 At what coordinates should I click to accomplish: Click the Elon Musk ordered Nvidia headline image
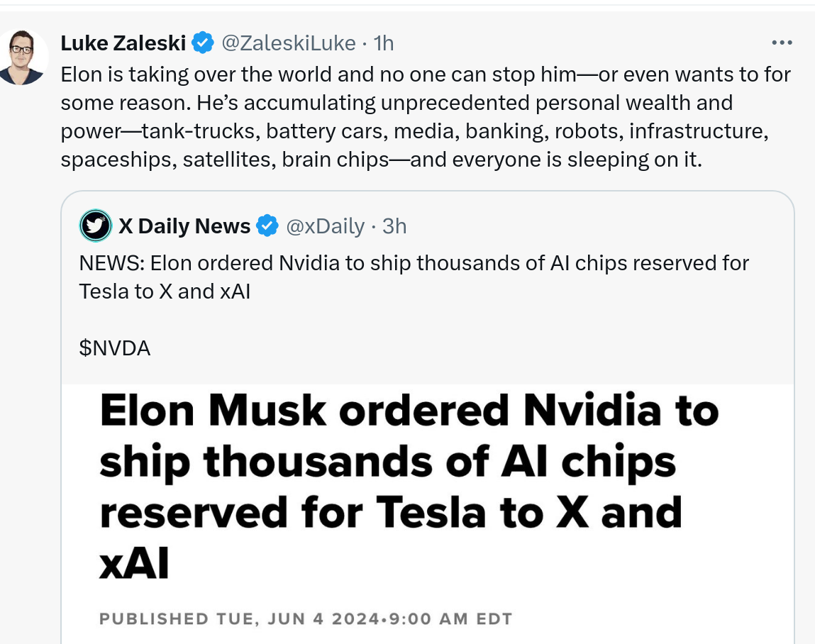tap(428, 515)
